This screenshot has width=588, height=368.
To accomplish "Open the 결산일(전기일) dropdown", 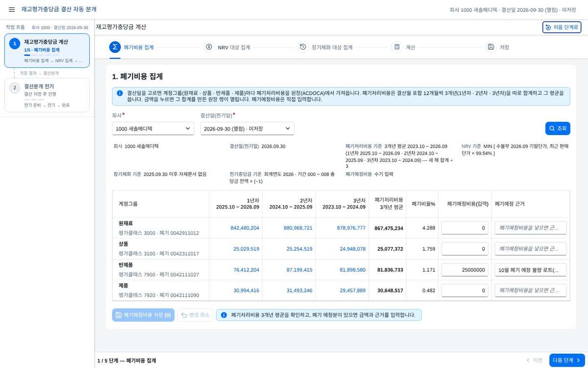I will coord(247,129).
